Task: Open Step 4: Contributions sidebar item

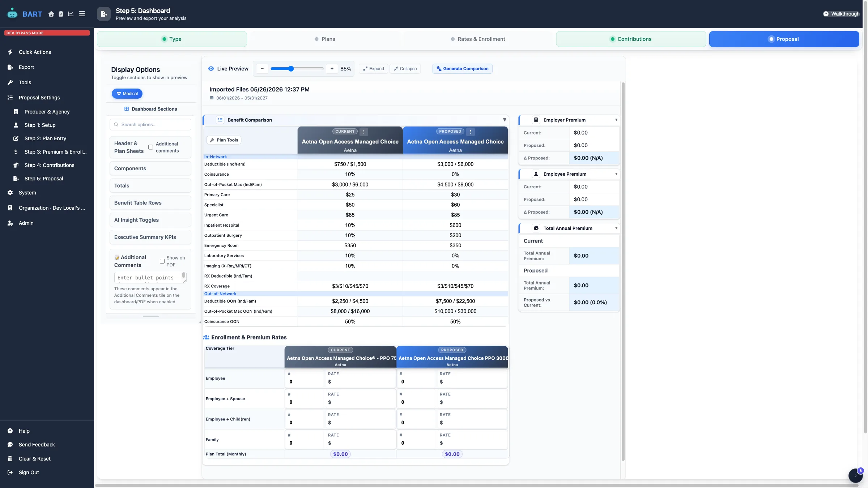Action: [50, 165]
